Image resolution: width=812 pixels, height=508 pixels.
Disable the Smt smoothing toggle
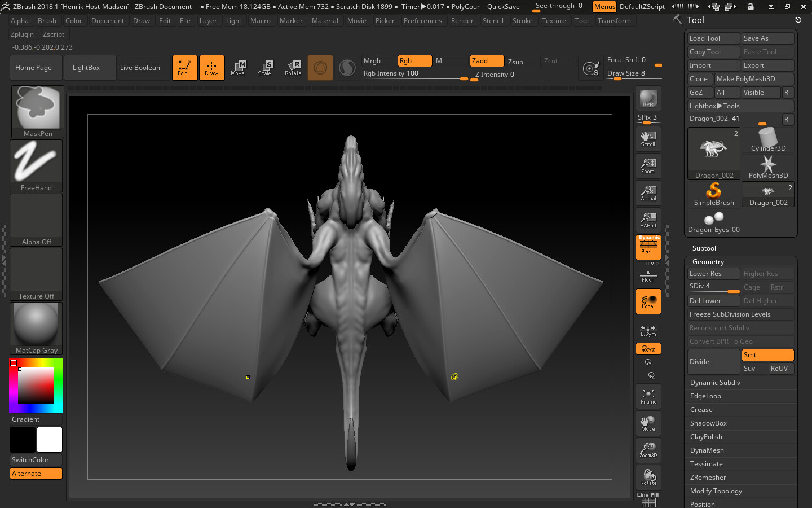[767, 354]
